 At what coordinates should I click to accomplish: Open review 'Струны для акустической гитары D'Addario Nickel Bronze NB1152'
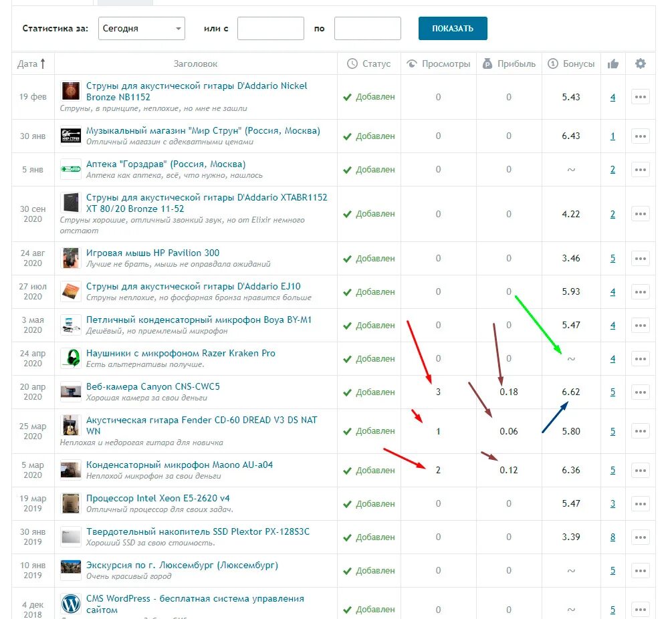tap(197, 91)
